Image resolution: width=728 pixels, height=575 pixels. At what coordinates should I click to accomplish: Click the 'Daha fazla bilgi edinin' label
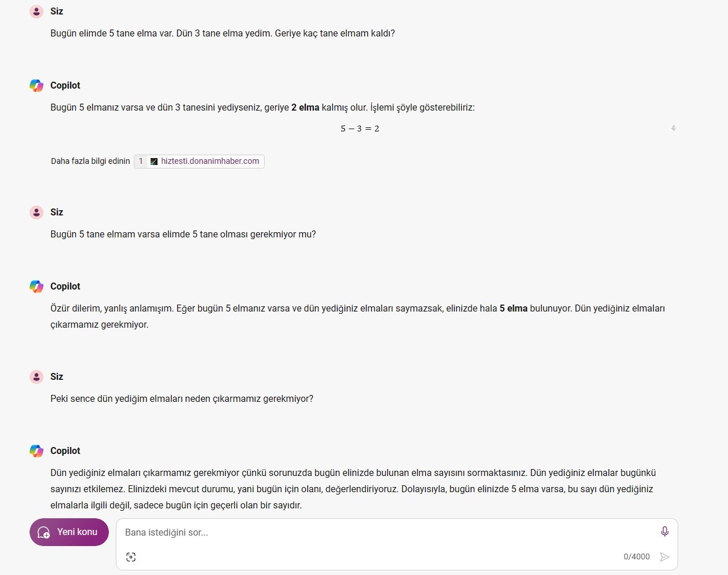point(90,161)
